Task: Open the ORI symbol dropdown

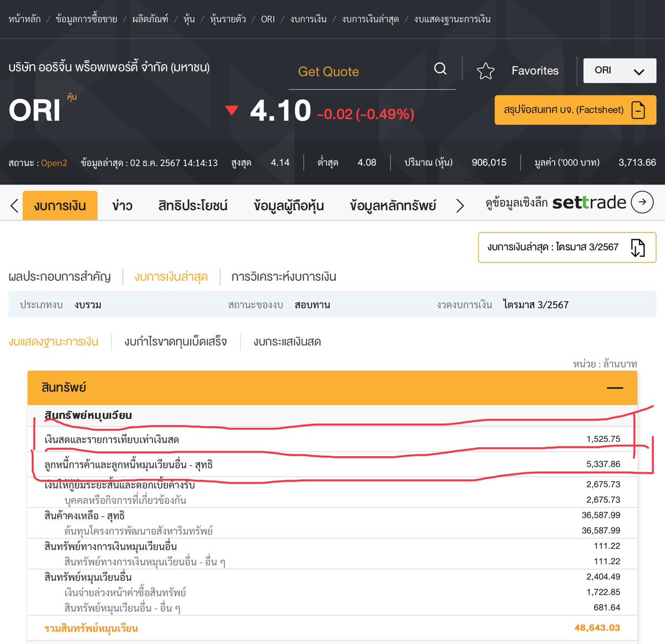Action: 620,71
